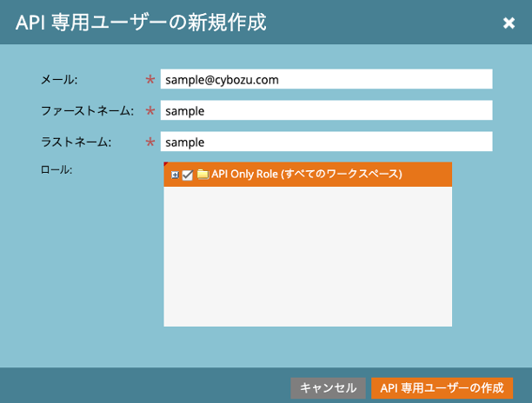This screenshot has height=403, width=532.
Task: Close the API-only user creation dialog
Action: click(x=509, y=23)
